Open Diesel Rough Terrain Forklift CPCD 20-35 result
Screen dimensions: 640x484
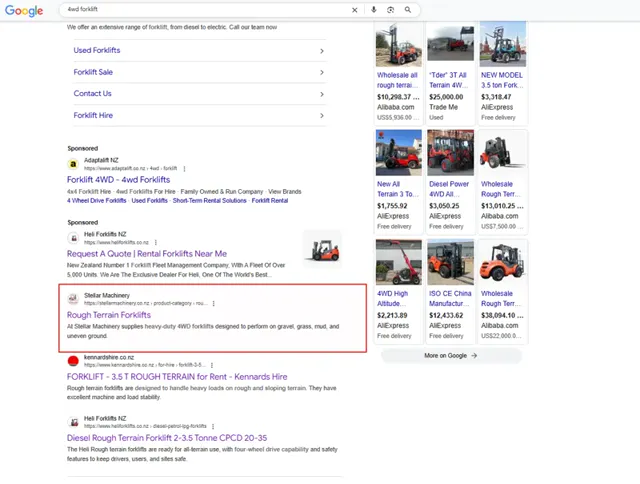(167, 437)
